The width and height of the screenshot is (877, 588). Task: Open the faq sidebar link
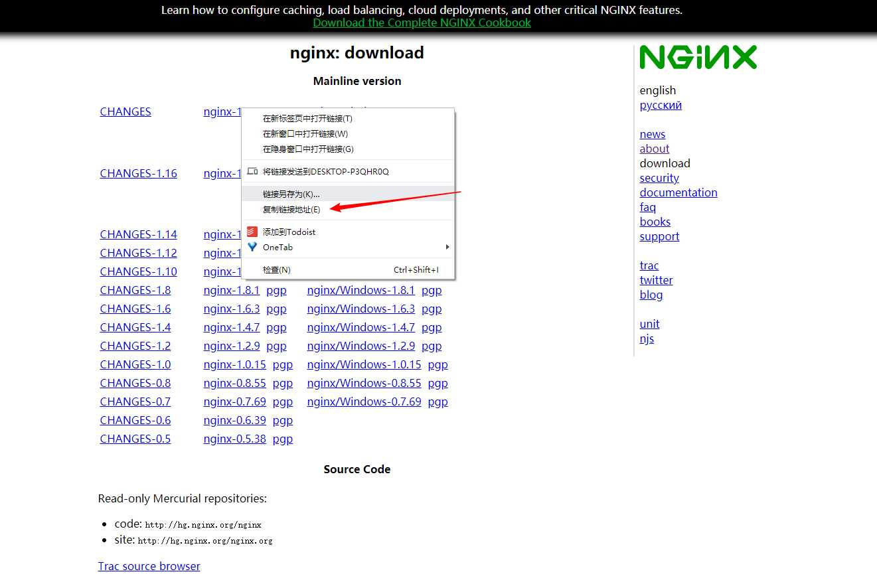point(647,207)
